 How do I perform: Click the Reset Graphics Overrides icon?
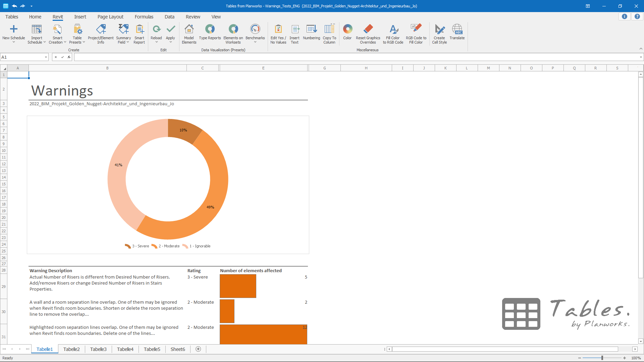pyautogui.click(x=368, y=29)
